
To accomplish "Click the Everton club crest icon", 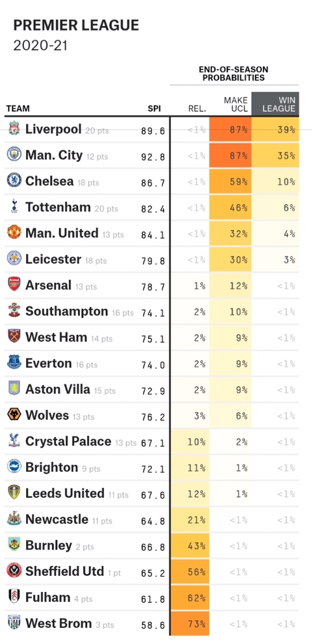I will [x=14, y=362].
